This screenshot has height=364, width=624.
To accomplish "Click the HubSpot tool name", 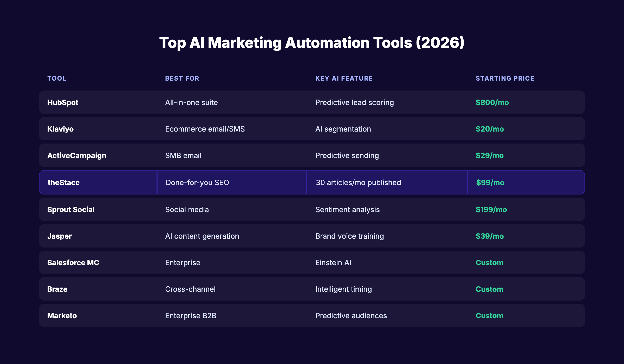I will [x=62, y=102].
